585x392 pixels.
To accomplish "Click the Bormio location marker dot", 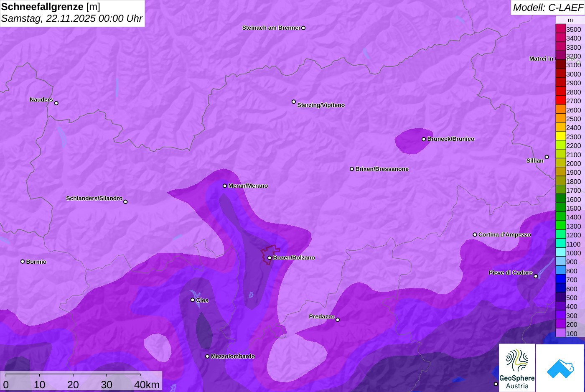I will pyautogui.click(x=23, y=262).
